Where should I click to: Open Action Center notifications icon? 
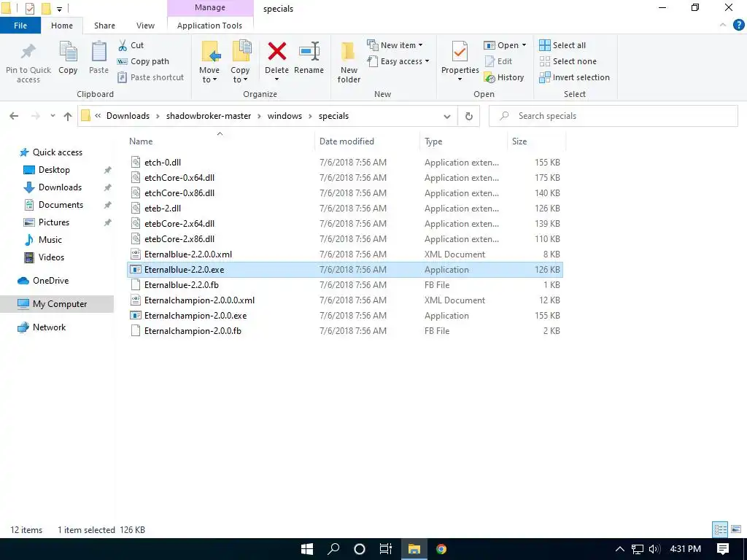click(723, 549)
